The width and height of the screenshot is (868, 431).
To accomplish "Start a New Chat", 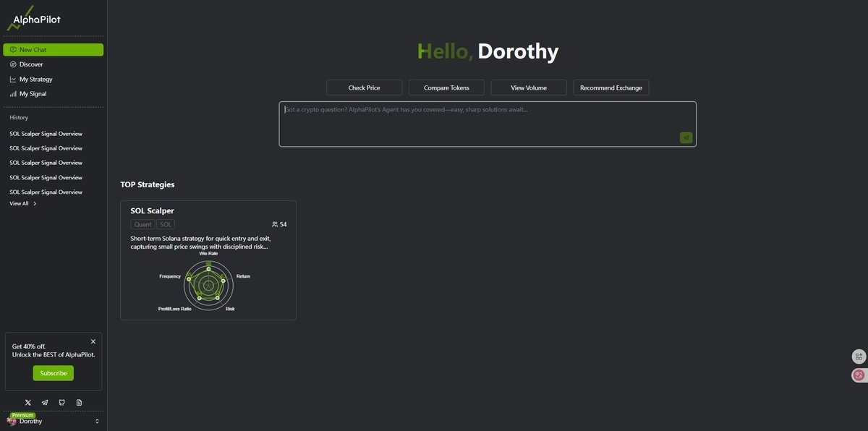I will pos(54,50).
